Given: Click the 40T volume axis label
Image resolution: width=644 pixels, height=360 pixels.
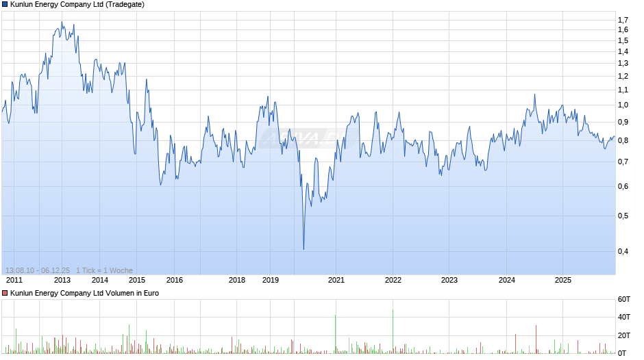Looking at the screenshot, I should [624, 317].
